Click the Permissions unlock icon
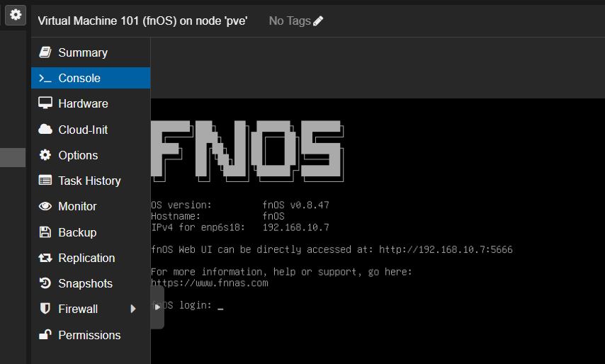Screen dimensions: 605x364 click(x=45, y=334)
